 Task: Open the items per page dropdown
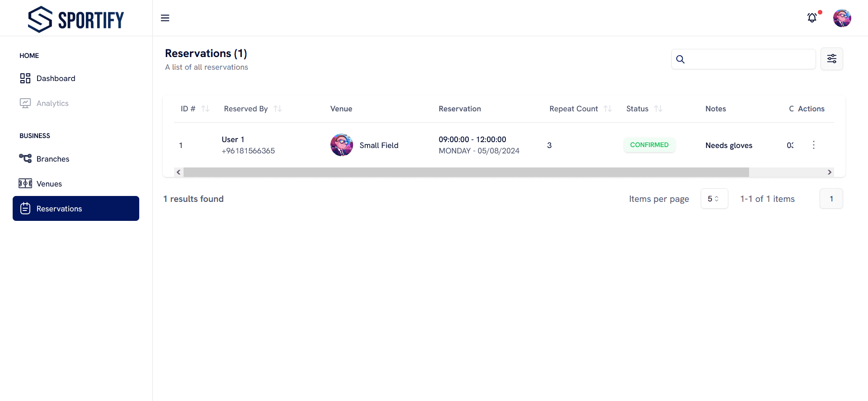pyautogui.click(x=714, y=199)
